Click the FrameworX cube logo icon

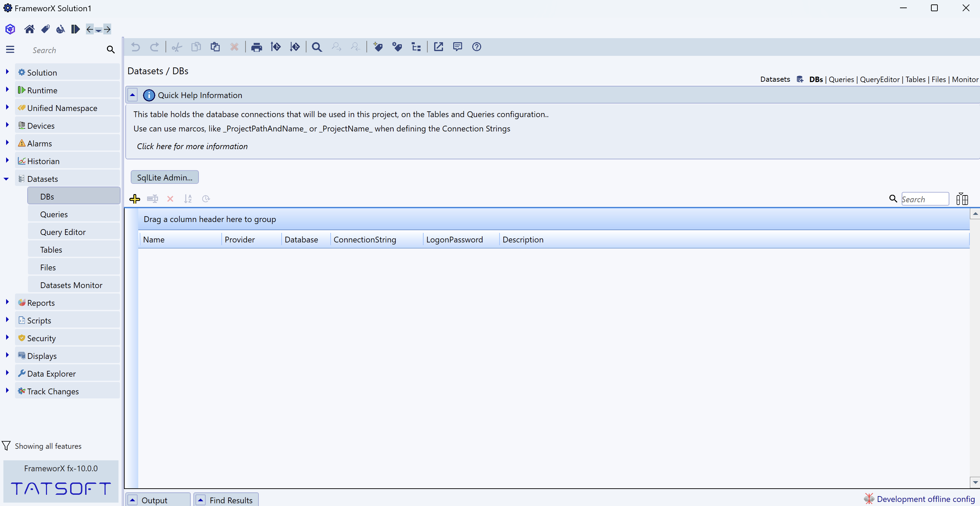coord(10,29)
